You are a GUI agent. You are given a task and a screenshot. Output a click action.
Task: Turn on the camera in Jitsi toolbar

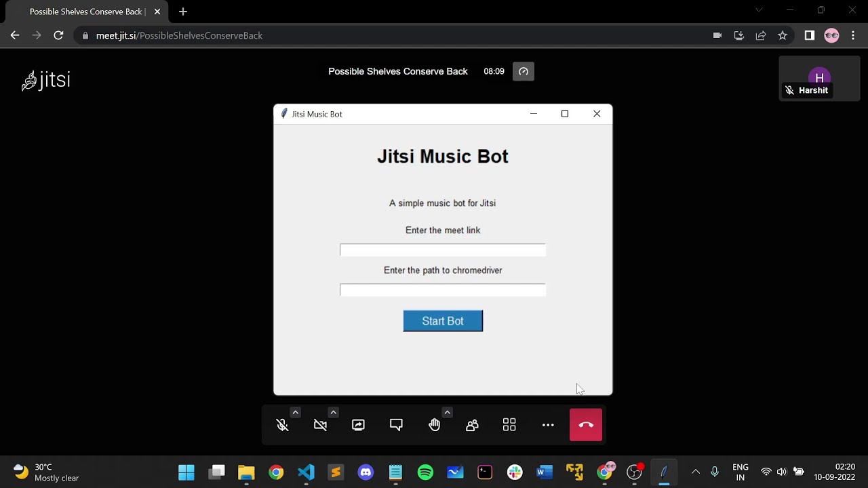tap(321, 425)
